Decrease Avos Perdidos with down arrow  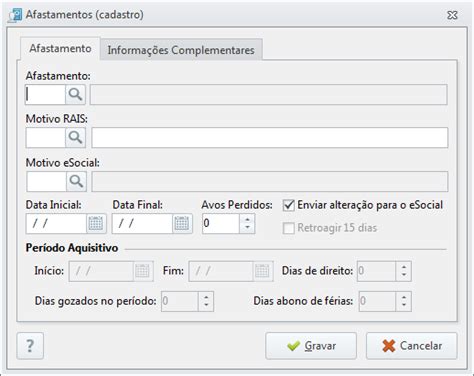247,228
